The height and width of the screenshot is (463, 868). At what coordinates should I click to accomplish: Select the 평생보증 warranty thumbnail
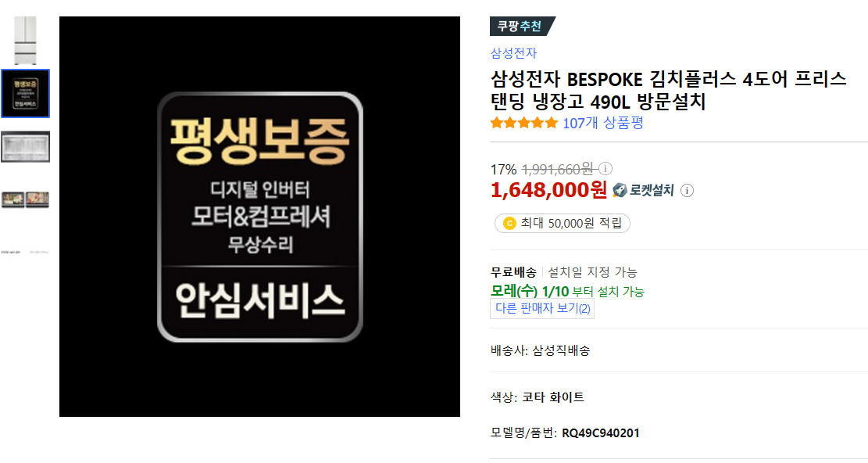click(26, 93)
